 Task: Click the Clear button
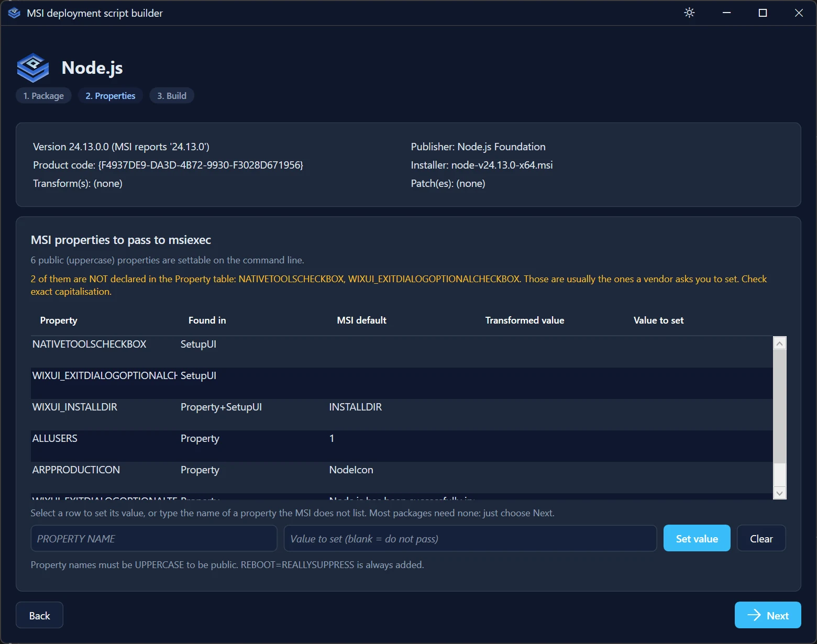coord(761,538)
